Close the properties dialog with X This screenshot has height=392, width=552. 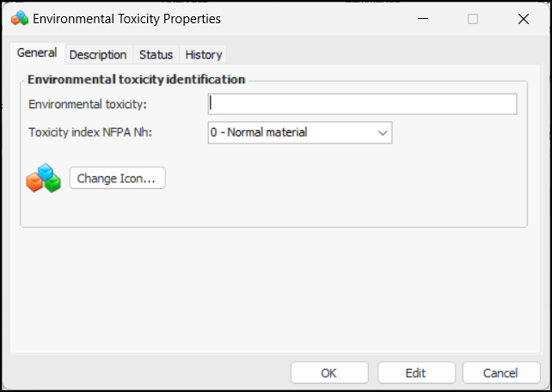click(x=524, y=18)
